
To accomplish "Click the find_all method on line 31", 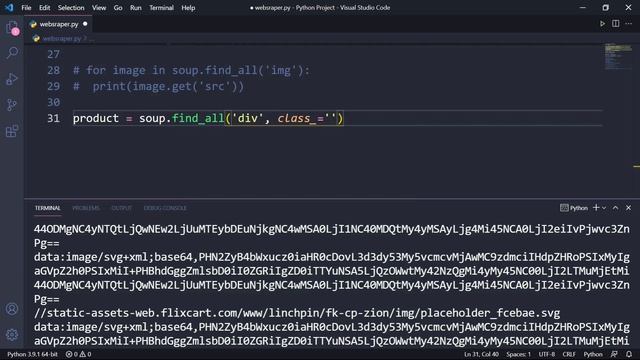I will 198,118.
